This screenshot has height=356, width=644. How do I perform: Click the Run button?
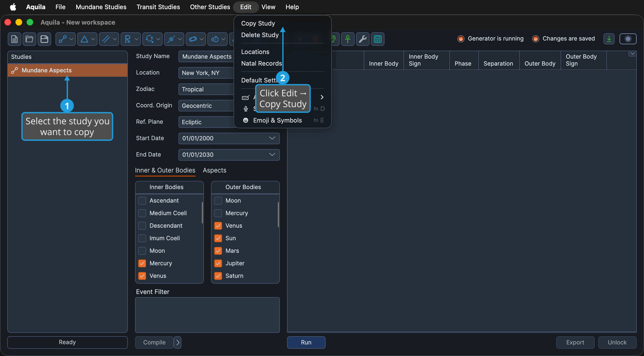(x=306, y=342)
